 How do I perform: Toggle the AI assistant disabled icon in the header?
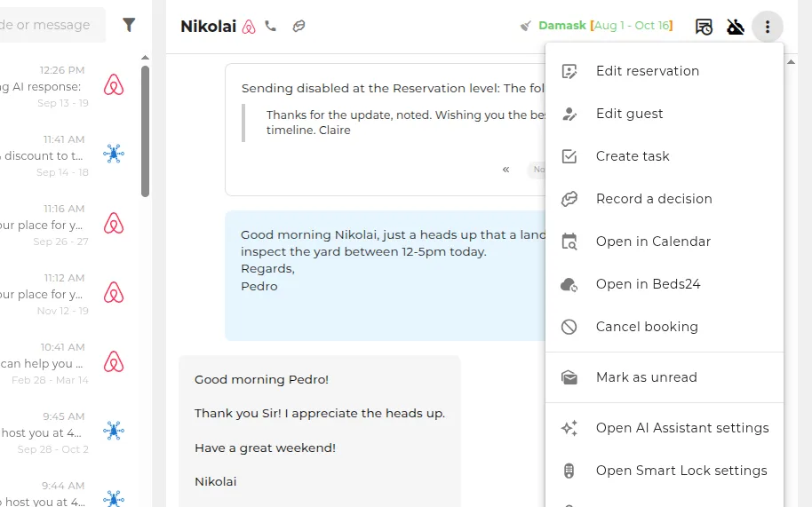point(736,27)
